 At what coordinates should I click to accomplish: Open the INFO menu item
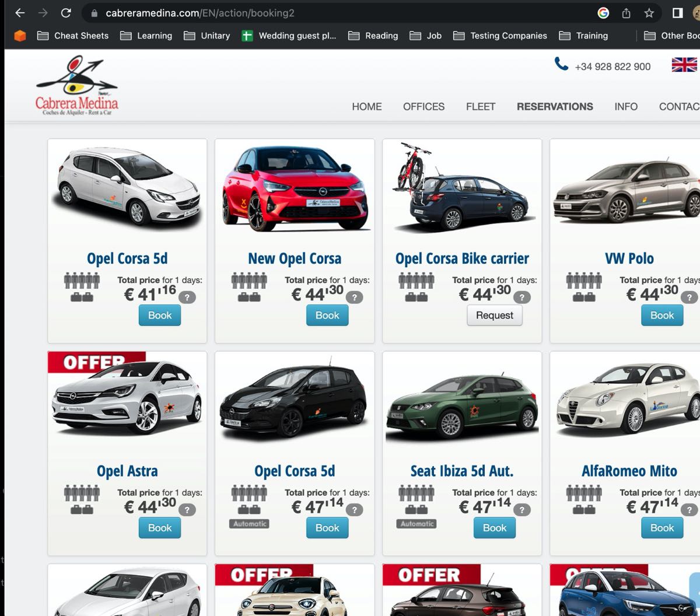pyautogui.click(x=626, y=107)
